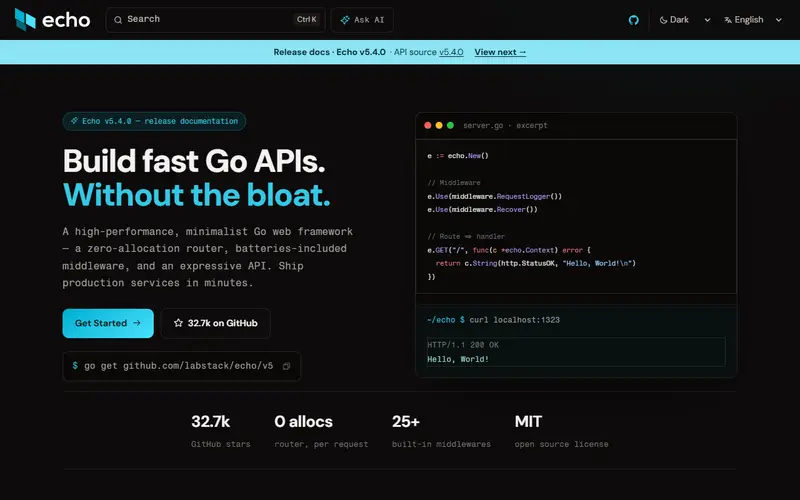
Task: Click the echo wordmark text
Action: pos(66,20)
